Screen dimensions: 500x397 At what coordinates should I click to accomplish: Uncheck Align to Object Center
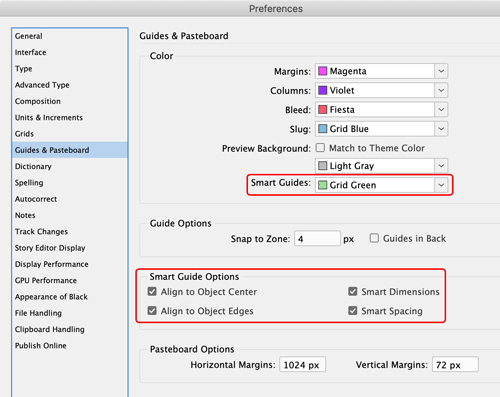coord(152,292)
